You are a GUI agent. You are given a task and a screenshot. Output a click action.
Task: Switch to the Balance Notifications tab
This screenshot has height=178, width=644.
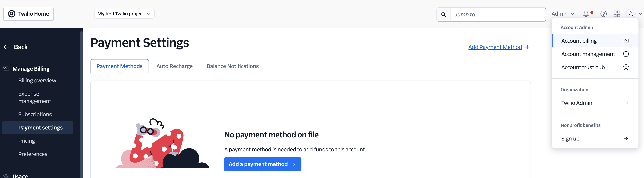[232, 66]
